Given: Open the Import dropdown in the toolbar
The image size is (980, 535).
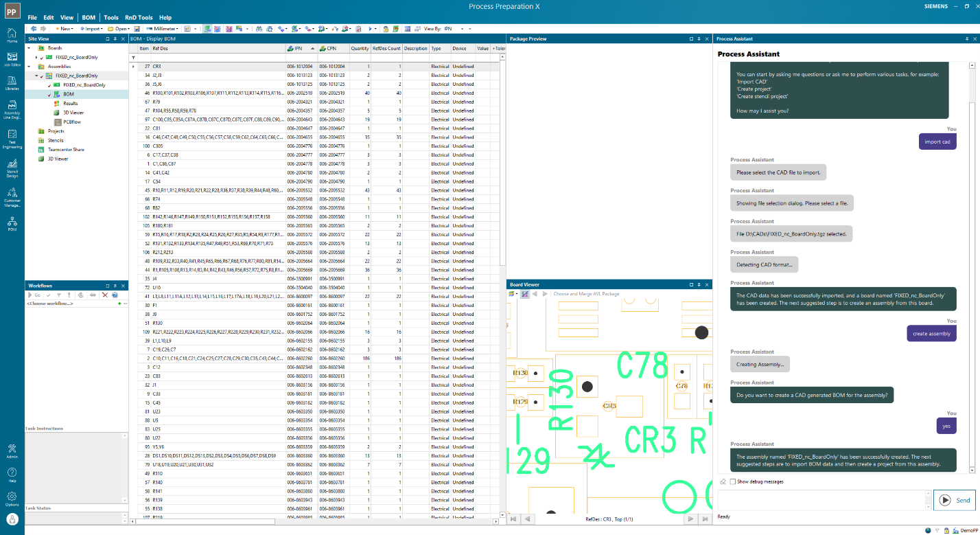Looking at the screenshot, I should [x=102, y=28].
